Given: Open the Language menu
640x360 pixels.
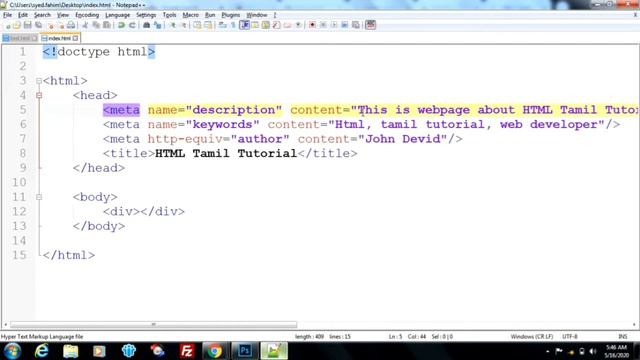Looking at the screenshot, I should tap(118, 15).
